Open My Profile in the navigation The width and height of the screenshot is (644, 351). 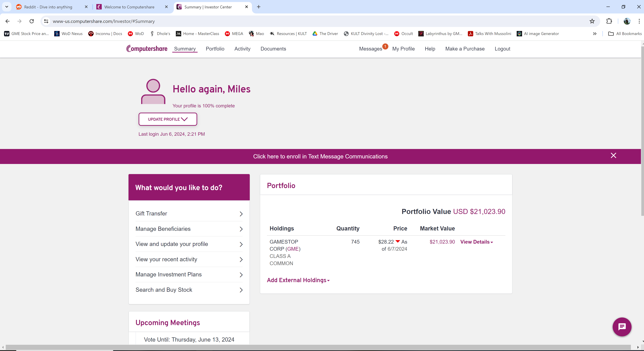403,49
